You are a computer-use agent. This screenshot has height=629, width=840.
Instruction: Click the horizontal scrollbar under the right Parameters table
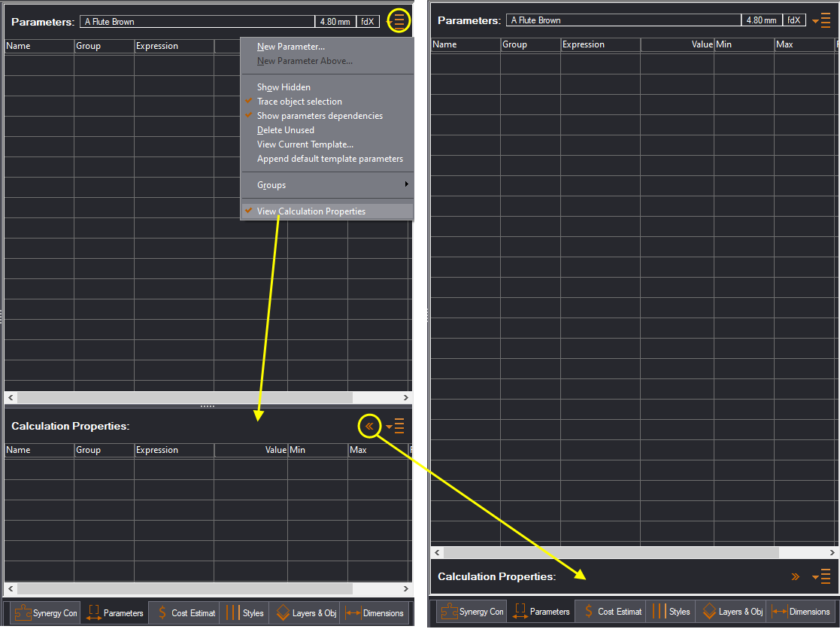point(632,552)
